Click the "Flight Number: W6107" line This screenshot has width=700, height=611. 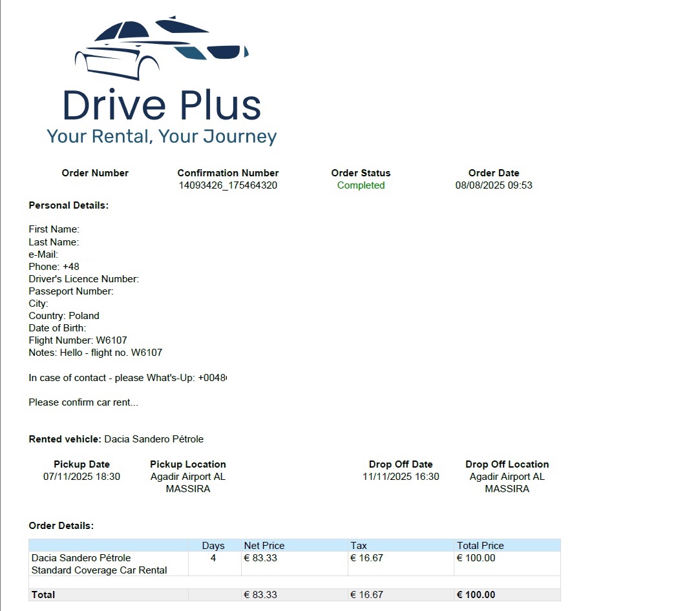tap(78, 340)
